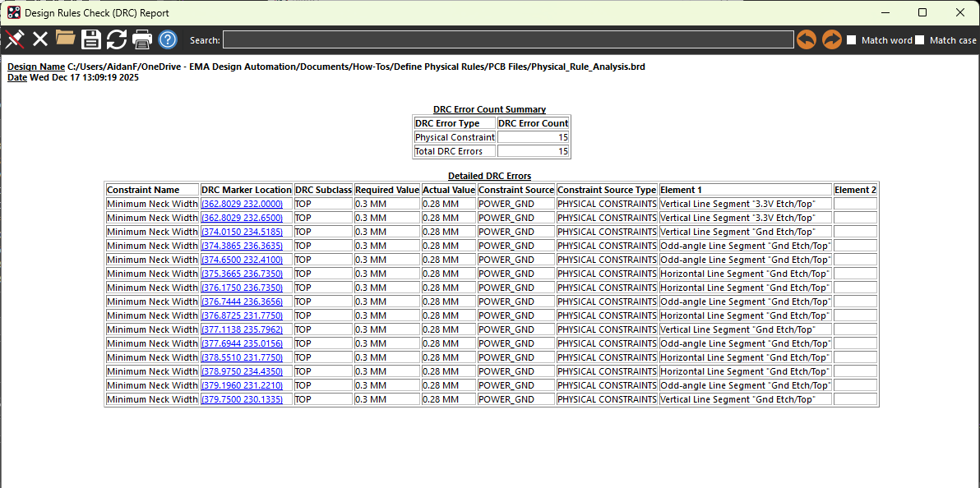Enable the Match word checkbox
The height and width of the screenshot is (488, 980).
click(852, 40)
